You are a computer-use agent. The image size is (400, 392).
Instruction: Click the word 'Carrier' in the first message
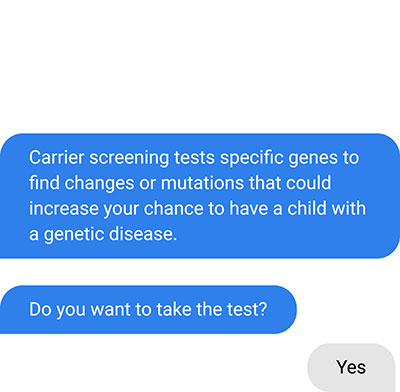(x=56, y=157)
